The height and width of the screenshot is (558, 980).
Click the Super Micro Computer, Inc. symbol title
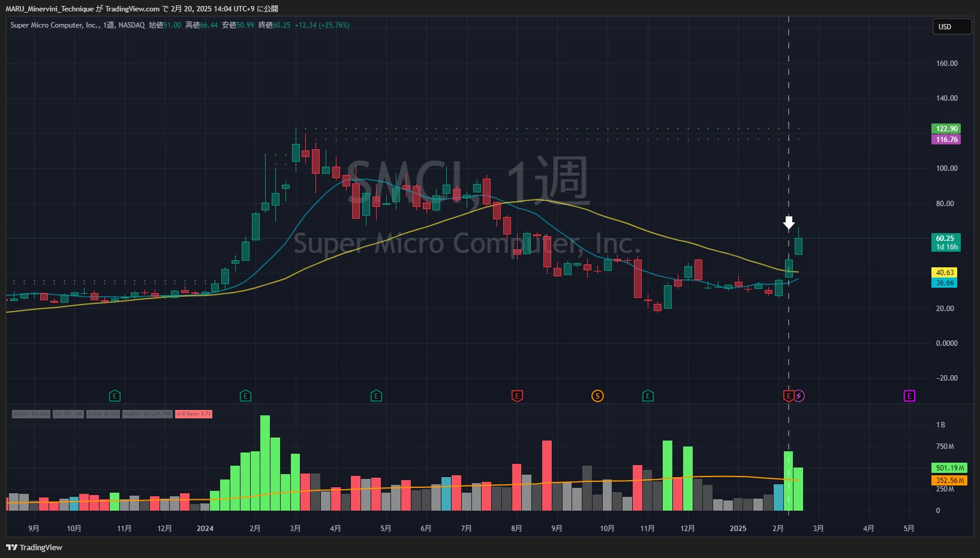pos(55,25)
